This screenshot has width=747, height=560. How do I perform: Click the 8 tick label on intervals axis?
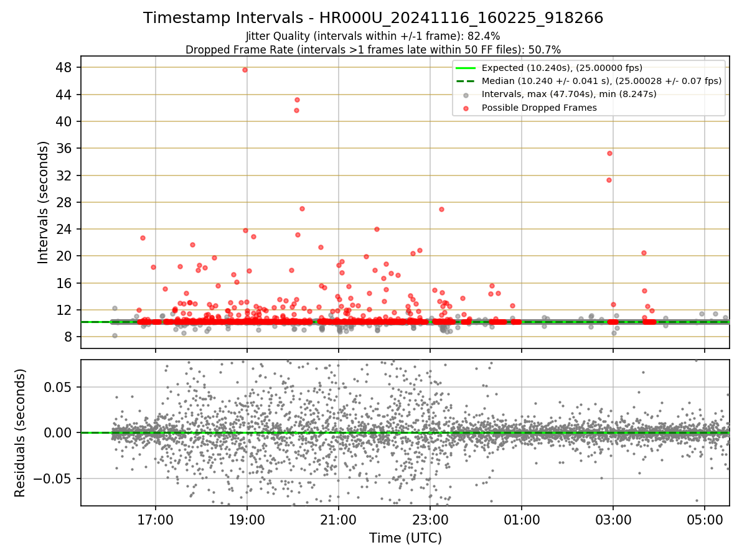[68, 337]
